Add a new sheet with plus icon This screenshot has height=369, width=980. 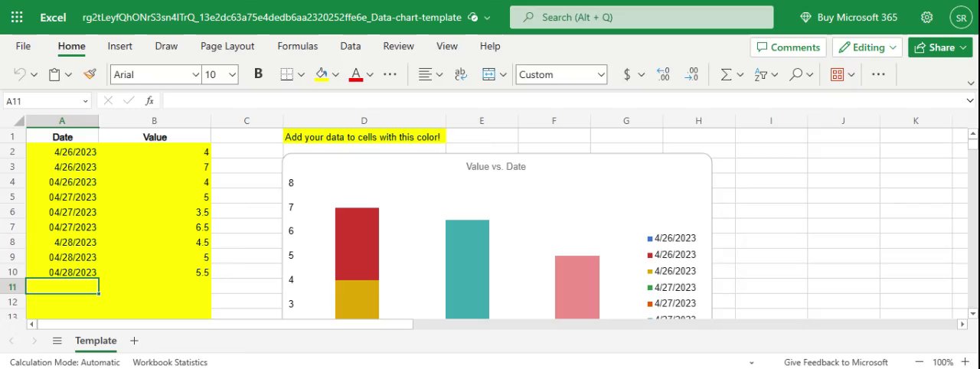134,341
